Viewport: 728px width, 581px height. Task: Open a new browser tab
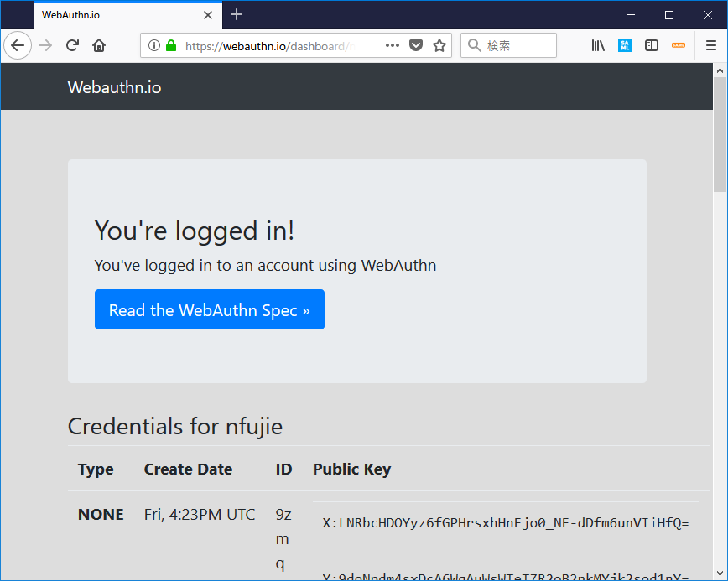237,15
